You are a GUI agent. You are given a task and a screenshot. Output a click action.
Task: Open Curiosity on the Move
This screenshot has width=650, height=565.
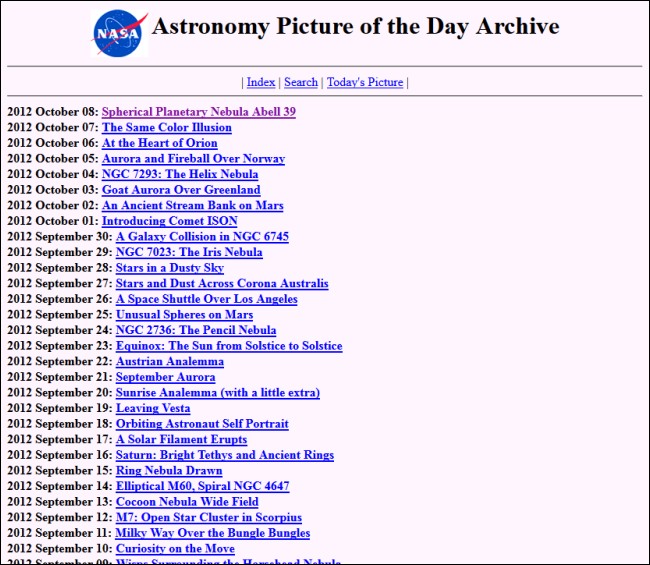175,549
